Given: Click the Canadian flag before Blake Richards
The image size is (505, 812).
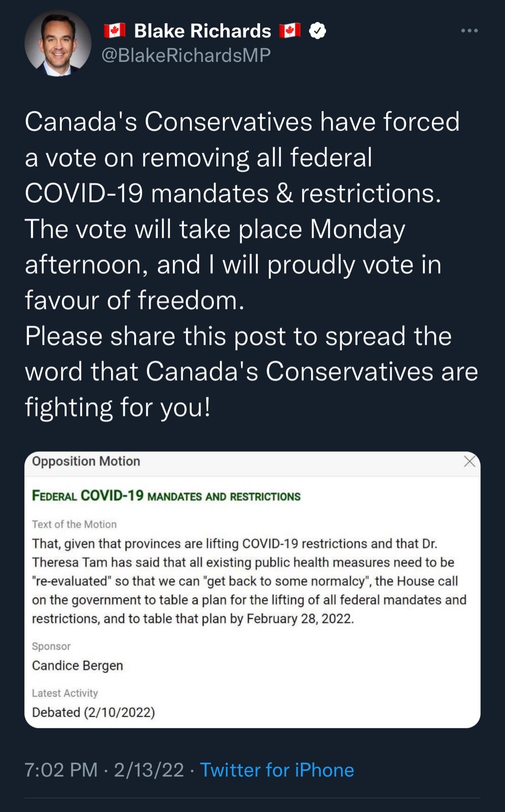Looking at the screenshot, I should (x=114, y=31).
